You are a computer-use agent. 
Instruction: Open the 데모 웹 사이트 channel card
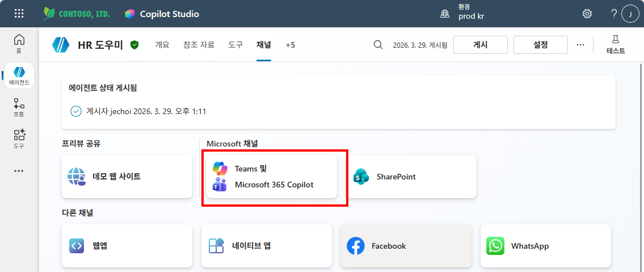click(127, 177)
